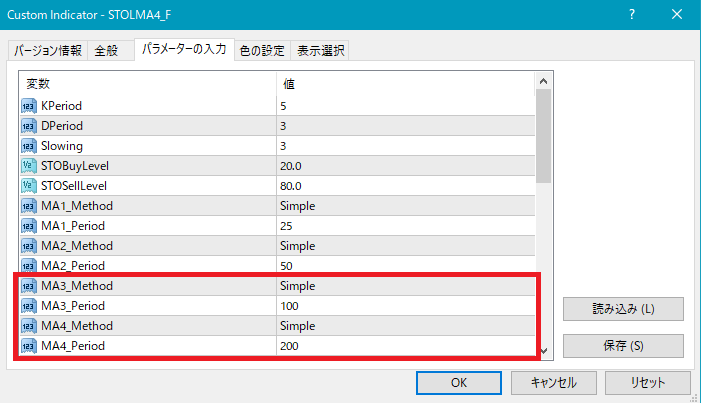Click the help question mark button
701x403 pixels.
632,15
